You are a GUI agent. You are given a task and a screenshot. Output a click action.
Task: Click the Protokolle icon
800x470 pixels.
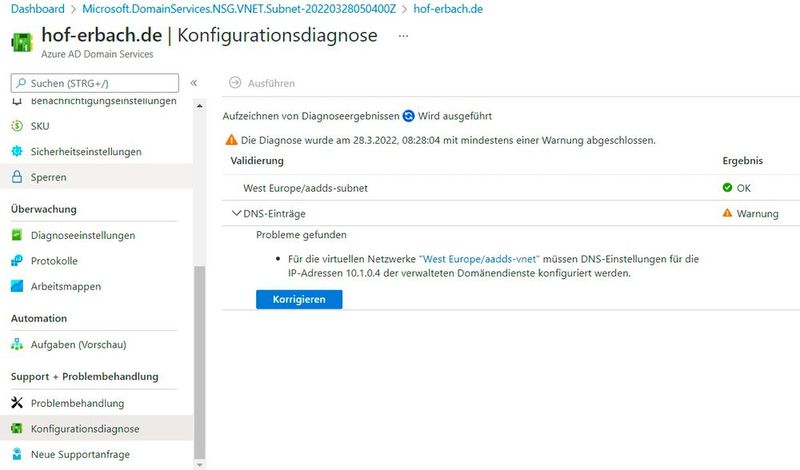point(17,260)
